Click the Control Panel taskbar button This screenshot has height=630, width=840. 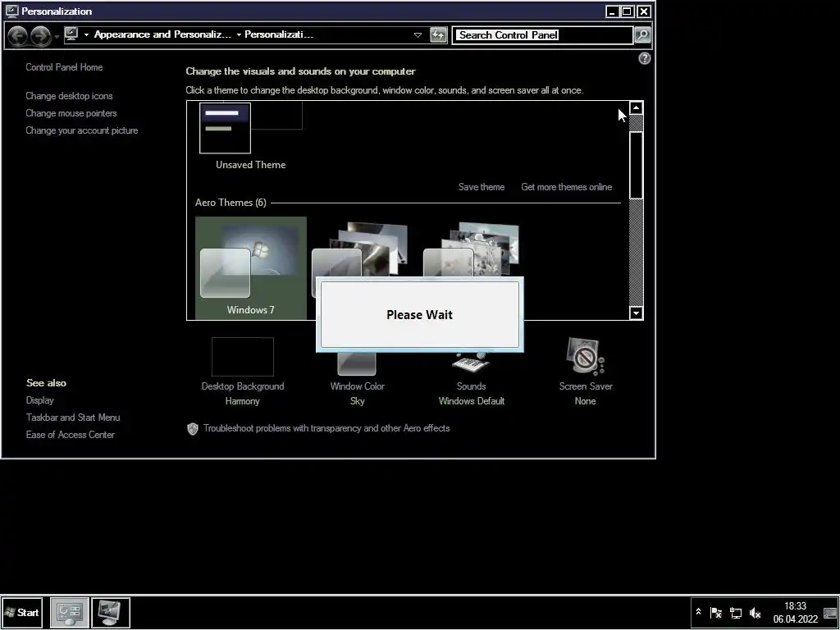(70, 612)
